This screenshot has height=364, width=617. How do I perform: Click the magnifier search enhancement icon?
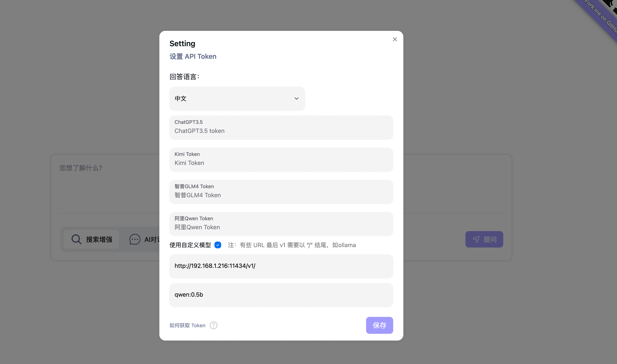tap(76, 239)
